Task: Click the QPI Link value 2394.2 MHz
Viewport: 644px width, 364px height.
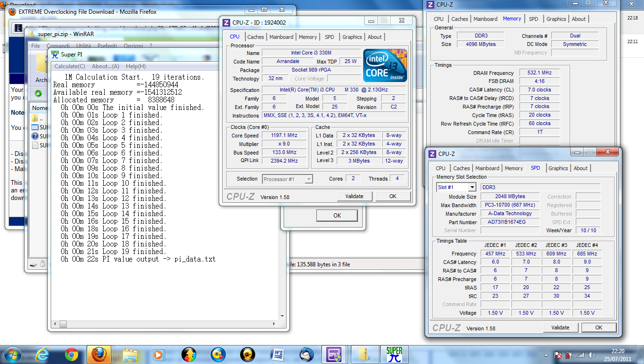Action: 284,161
